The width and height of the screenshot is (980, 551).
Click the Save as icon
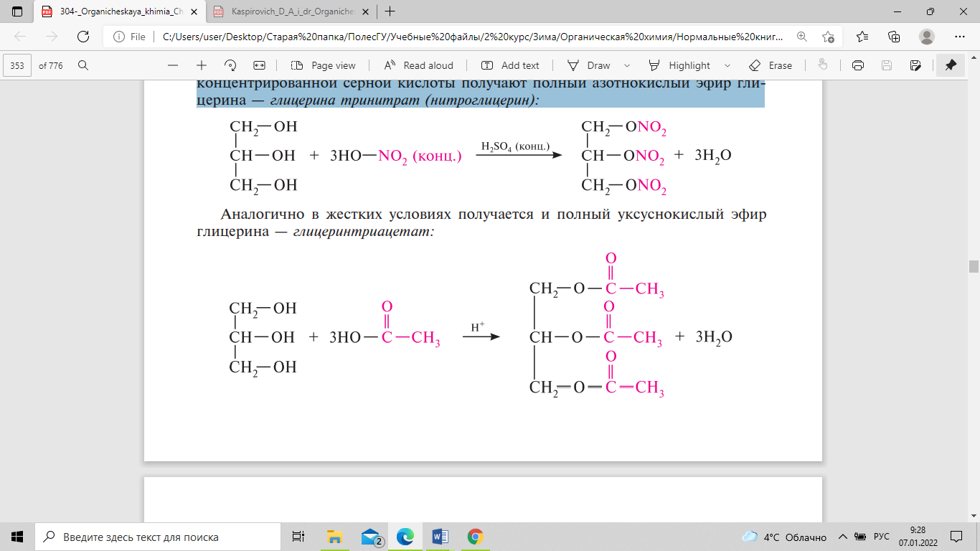pos(915,65)
